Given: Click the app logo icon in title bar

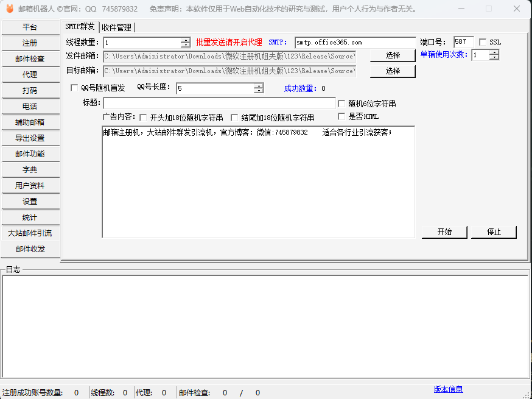Looking at the screenshot, I should tap(9, 9).
